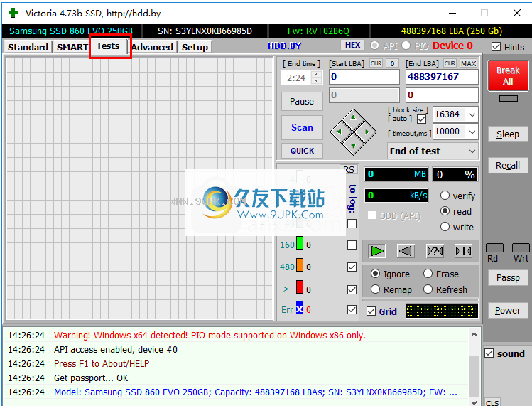Click the QUICK scan button
Image resolution: width=532 pixels, height=406 pixels.
pyautogui.click(x=302, y=151)
